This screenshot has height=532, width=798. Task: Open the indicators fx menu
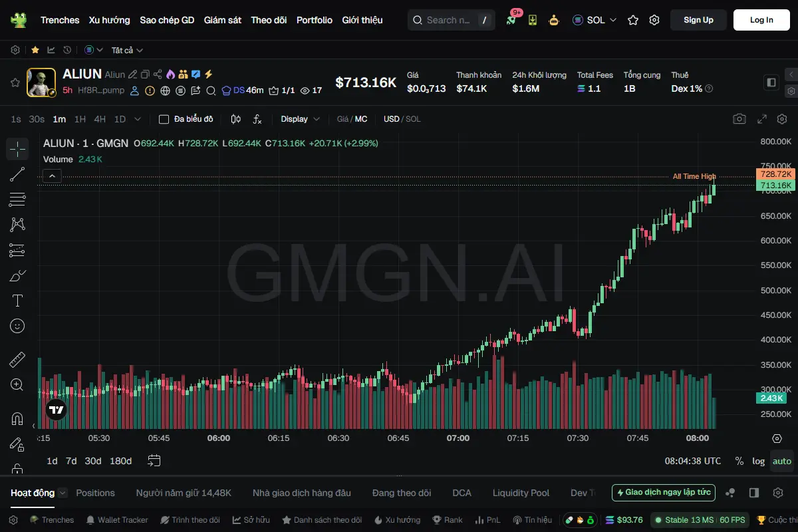(257, 119)
